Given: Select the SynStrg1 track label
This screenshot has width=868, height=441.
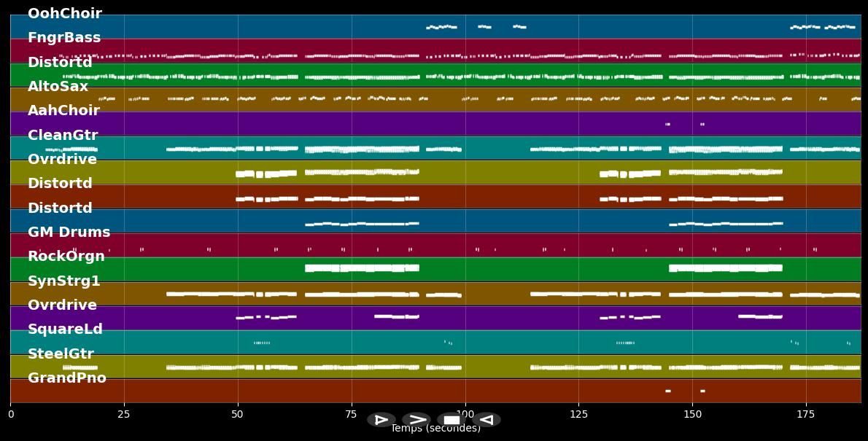Looking at the screenshot, I should coord(64,281).
